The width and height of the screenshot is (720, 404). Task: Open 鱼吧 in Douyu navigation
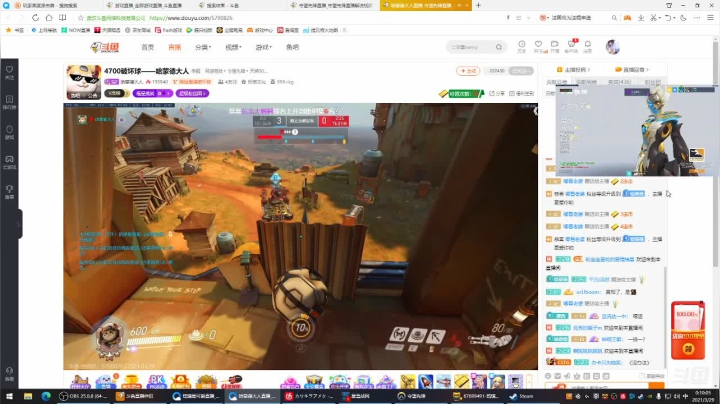292,47
